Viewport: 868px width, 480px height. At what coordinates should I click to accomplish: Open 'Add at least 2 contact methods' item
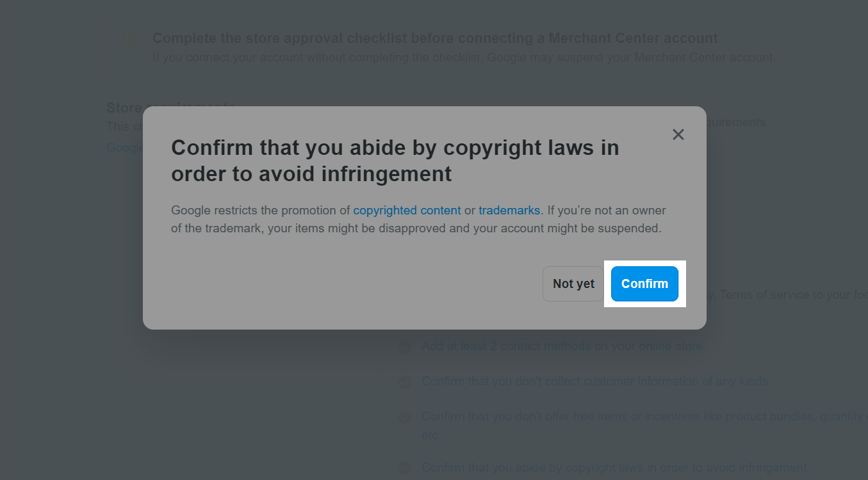563,346
